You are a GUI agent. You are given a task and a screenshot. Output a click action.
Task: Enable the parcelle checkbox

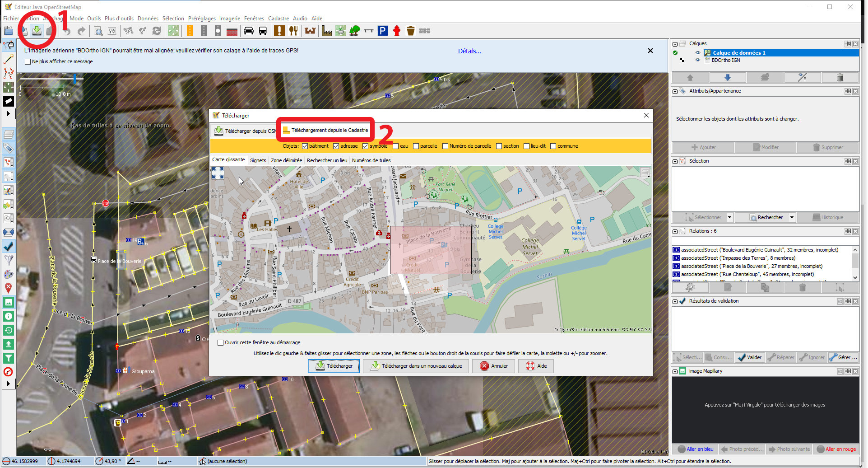coord(416,146)
